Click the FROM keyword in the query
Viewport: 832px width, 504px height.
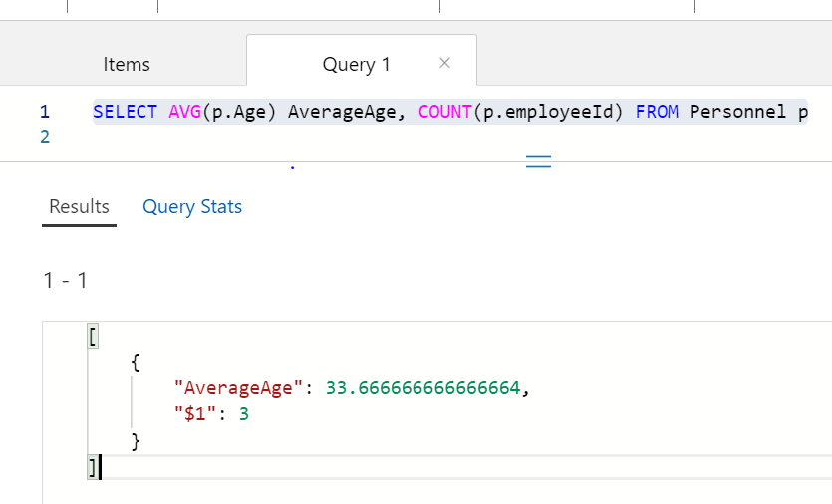click(x=657, y=112)
